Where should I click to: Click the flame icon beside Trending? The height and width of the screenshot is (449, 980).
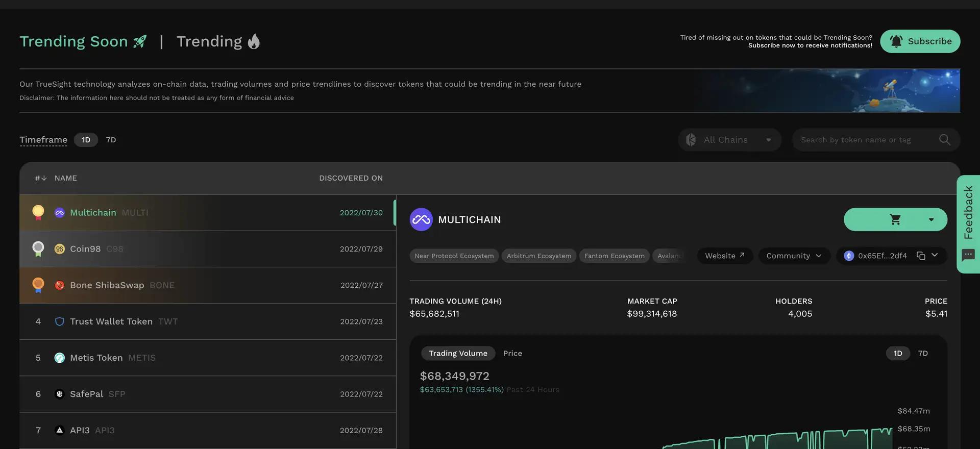click(254, 41)
